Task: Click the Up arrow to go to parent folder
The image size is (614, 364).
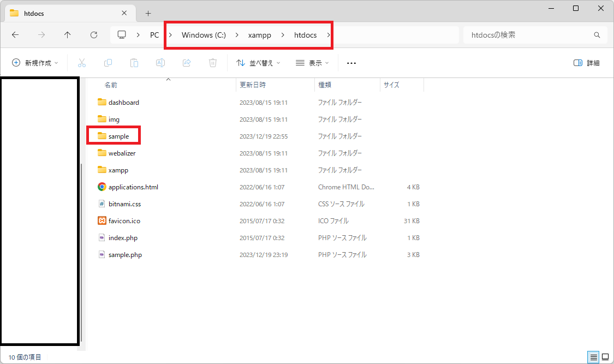Action: pos(67,34)
